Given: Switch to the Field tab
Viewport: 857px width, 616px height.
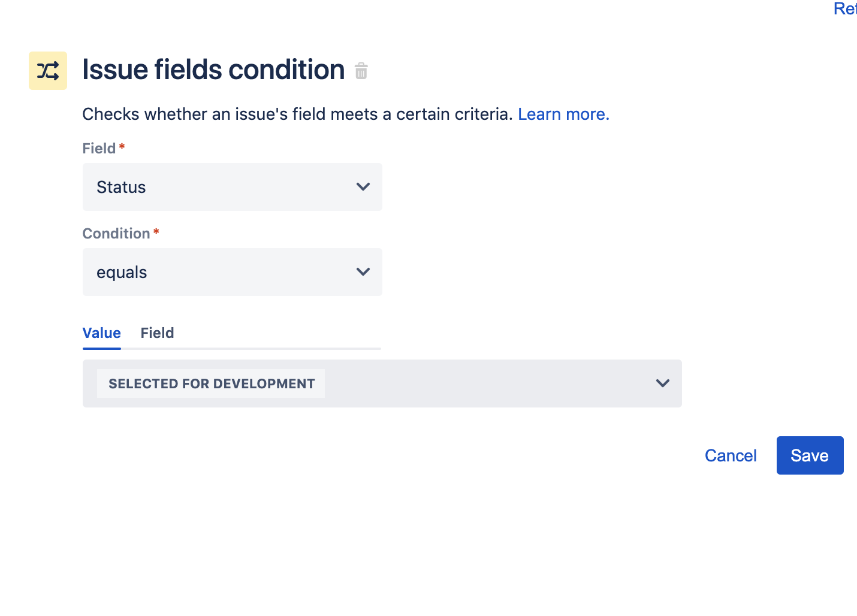Looking at the screenshot, I should pyautogui.click(x=157, y=333).
